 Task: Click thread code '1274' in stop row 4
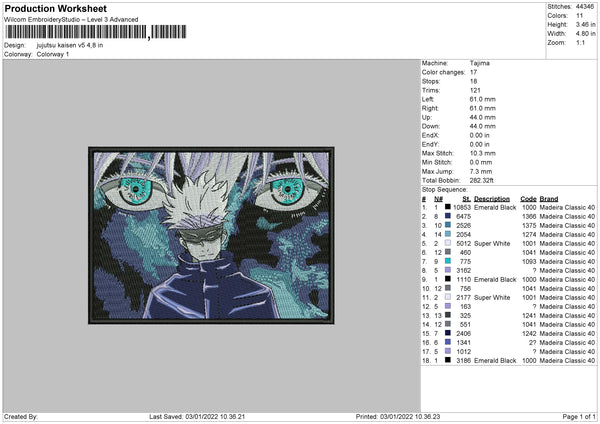[529, 235]
